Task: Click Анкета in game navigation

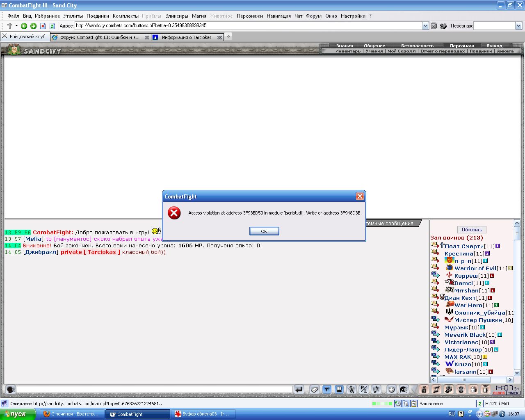Action: [x=505, y=51]
